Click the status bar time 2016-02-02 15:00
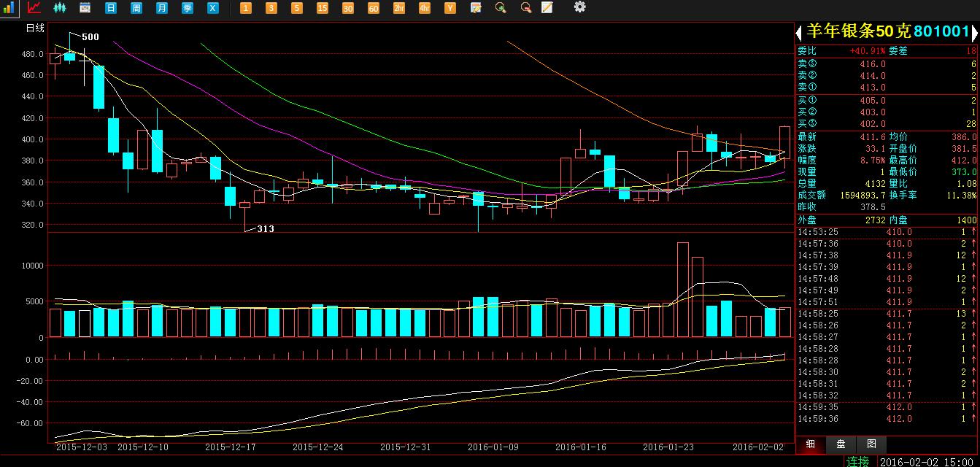The height and width of the screenshot is (467, 980). (x=928, y=461)
